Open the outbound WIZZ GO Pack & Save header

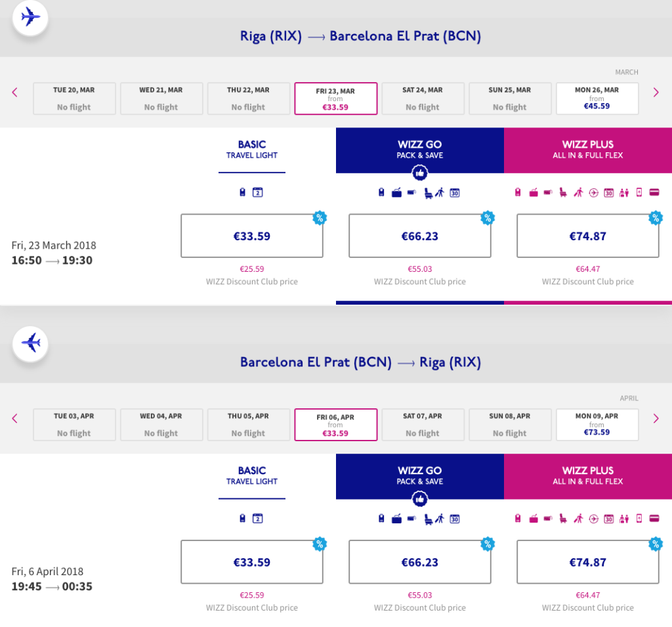point(420,150)
